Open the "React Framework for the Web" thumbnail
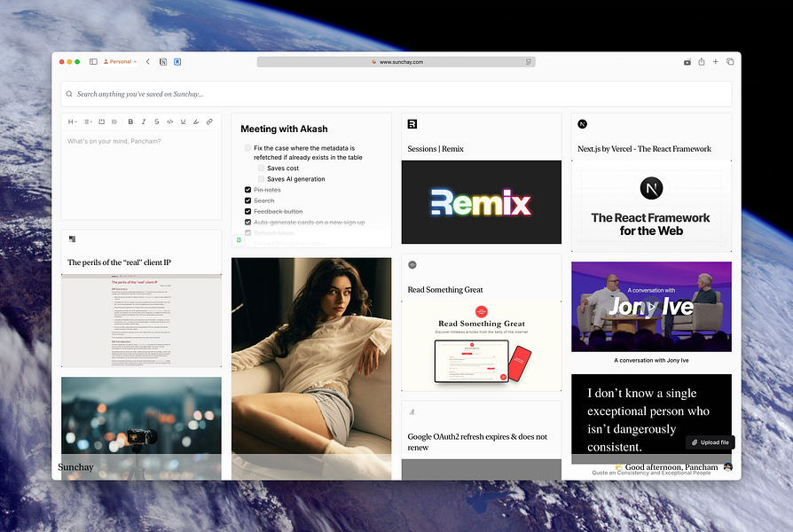This screenshot has width=793, height=532. pyautogui.click(x=651, y=207)
